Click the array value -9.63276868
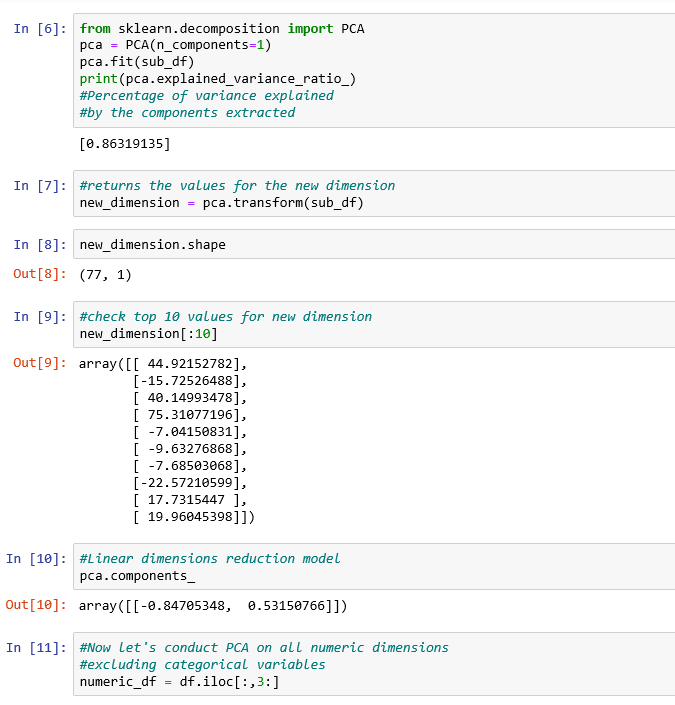675x705 pixels. click(x=190, y=449)
